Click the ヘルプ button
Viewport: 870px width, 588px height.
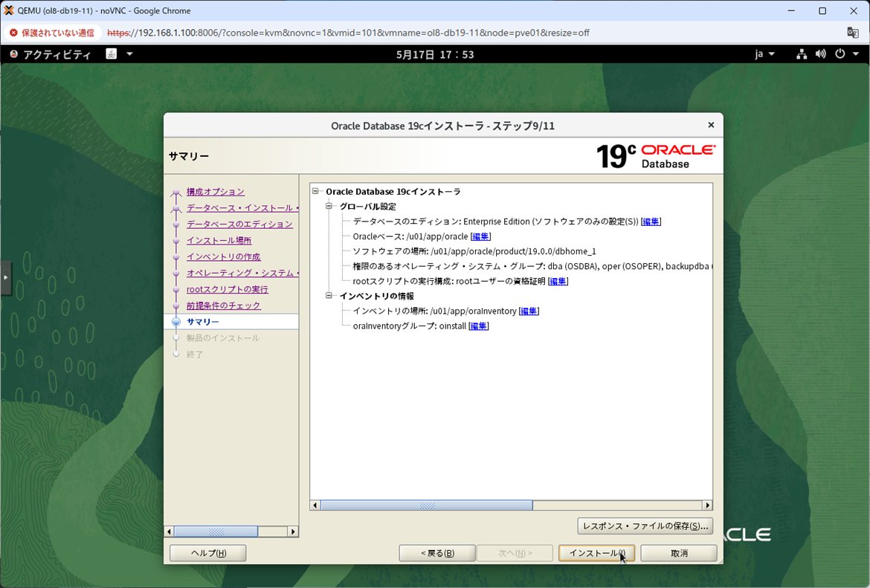pyautogui.click(x=208, y=553)
